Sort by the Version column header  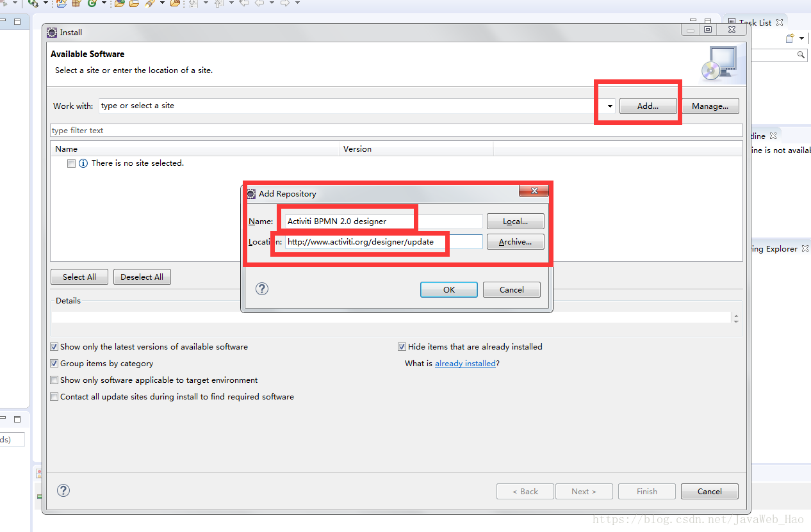point(416,149)
